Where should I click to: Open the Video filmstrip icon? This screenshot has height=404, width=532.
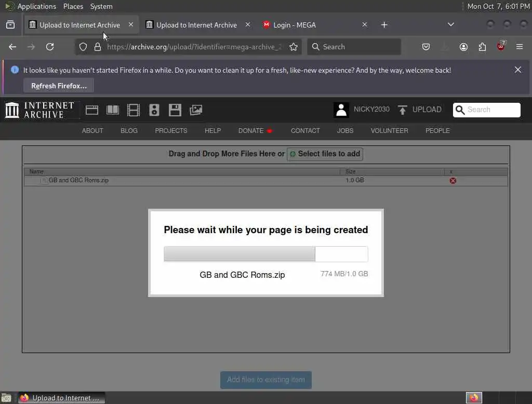pyautogui.click(x=134, y=110)
